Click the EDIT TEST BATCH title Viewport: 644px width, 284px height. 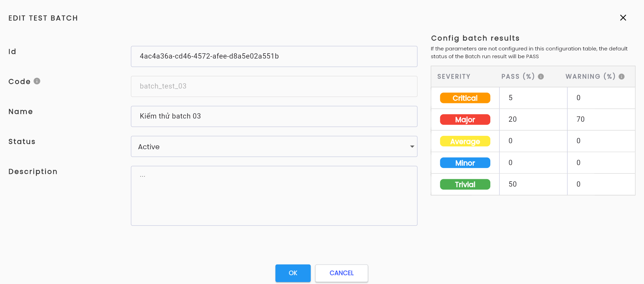(43, 18)
